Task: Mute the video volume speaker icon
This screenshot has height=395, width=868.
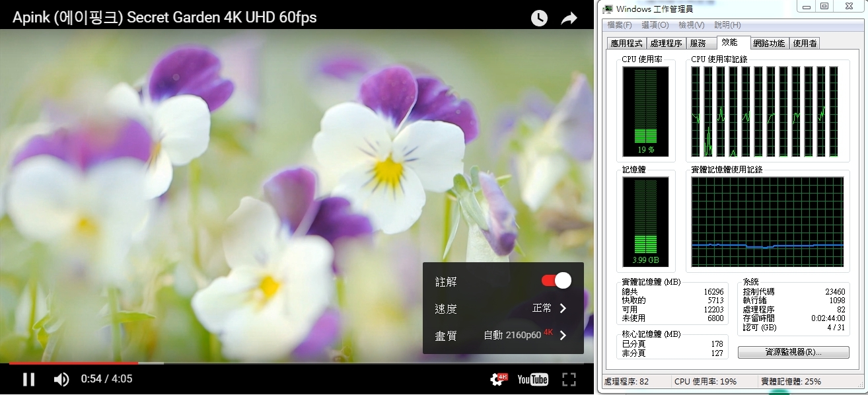Action: pos(61,379)
